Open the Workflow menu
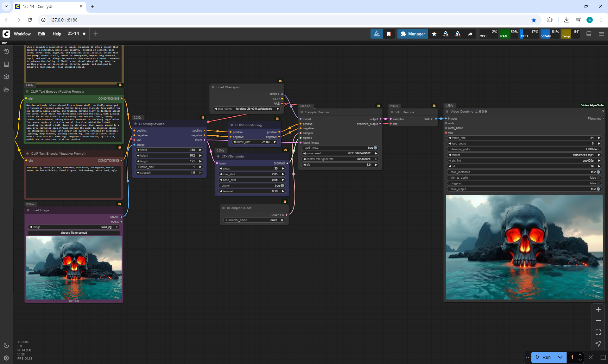The image size is (608, 364). [x=22, y=34]
